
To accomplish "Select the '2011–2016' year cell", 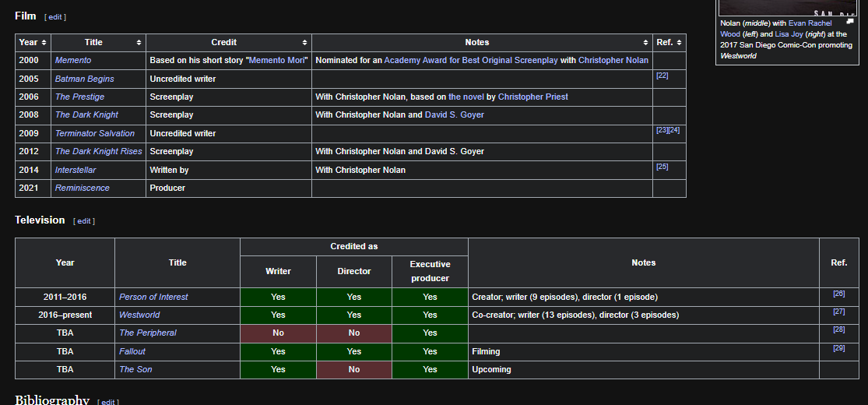I will click(x=65, y=297).
